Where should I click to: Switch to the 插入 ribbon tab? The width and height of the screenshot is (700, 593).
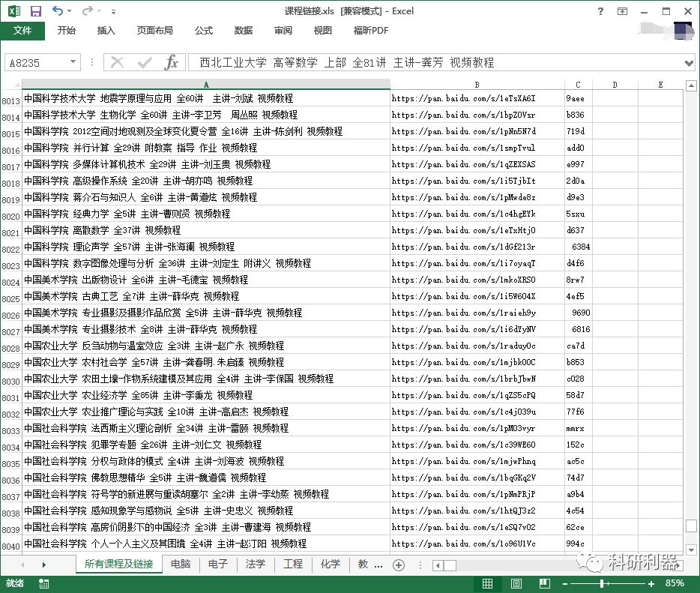(106, 31)
